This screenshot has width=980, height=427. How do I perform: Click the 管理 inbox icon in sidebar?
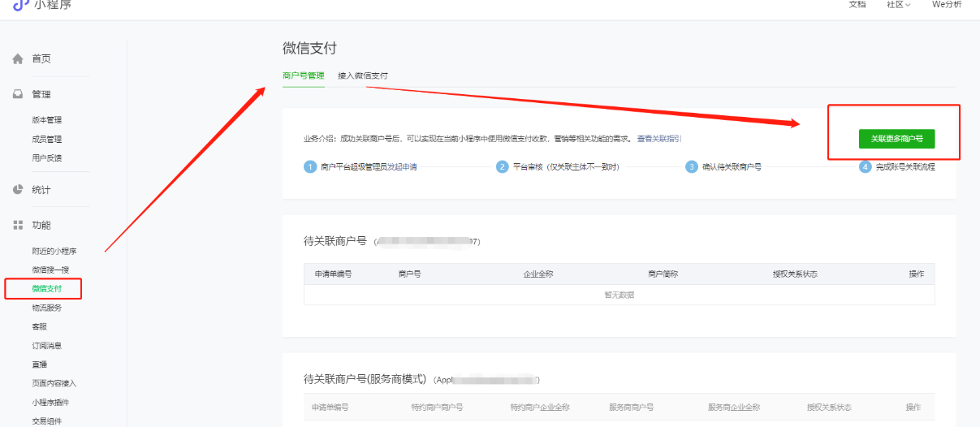click(x=18, y=94)
